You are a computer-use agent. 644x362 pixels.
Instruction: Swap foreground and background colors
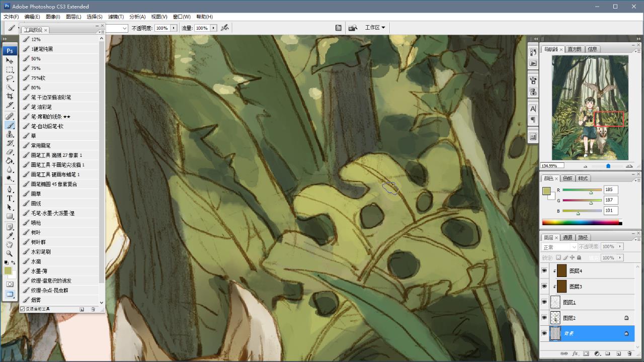[14, 262]
